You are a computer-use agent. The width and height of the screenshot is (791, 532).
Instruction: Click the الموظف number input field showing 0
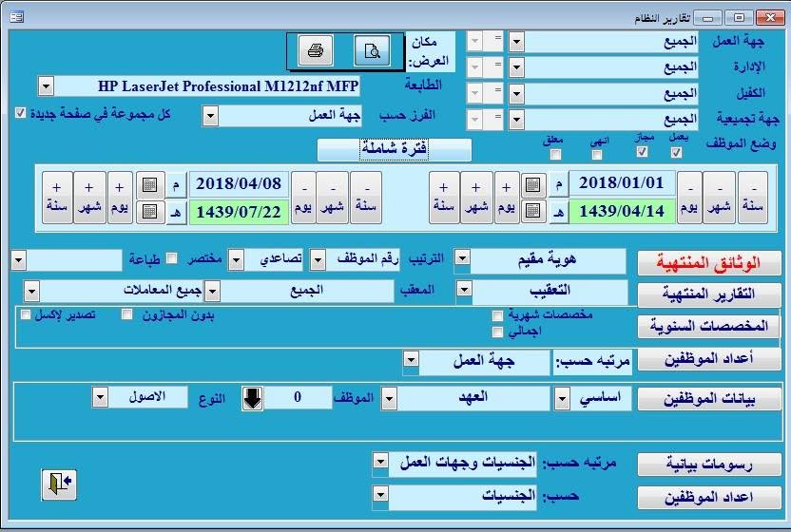pyautogui.click(x=298, y=397)
